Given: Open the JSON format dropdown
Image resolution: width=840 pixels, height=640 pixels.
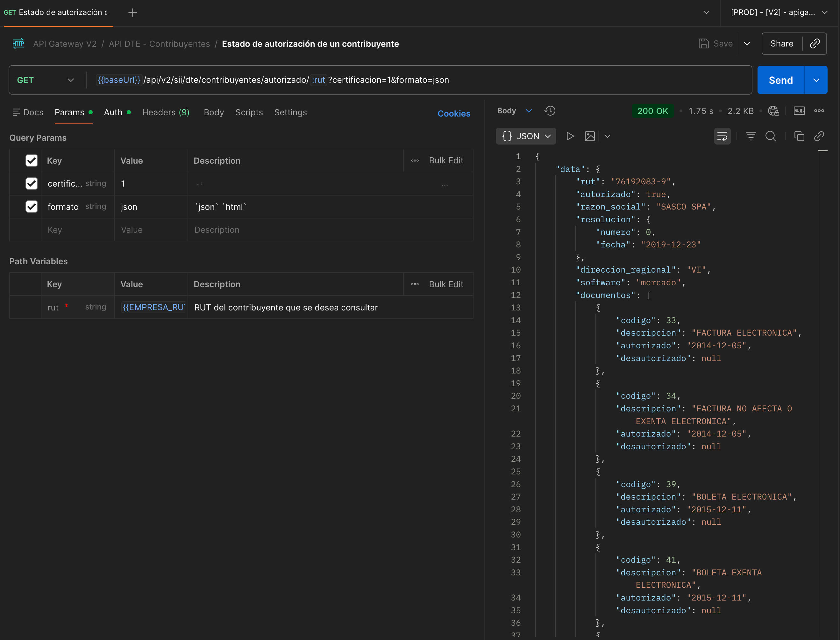Looking at the screenshot, I should click(x=526, y=136).
